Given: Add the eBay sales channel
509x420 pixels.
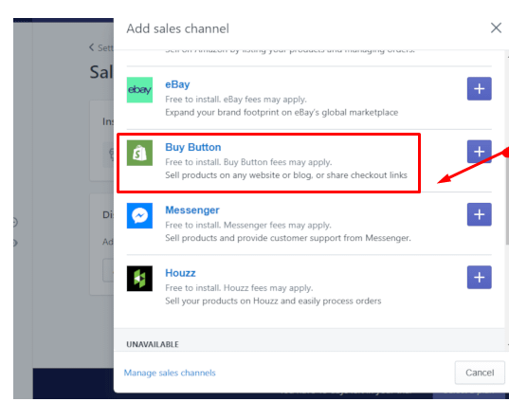Looking at the screenshot, I should click(479, 88).
